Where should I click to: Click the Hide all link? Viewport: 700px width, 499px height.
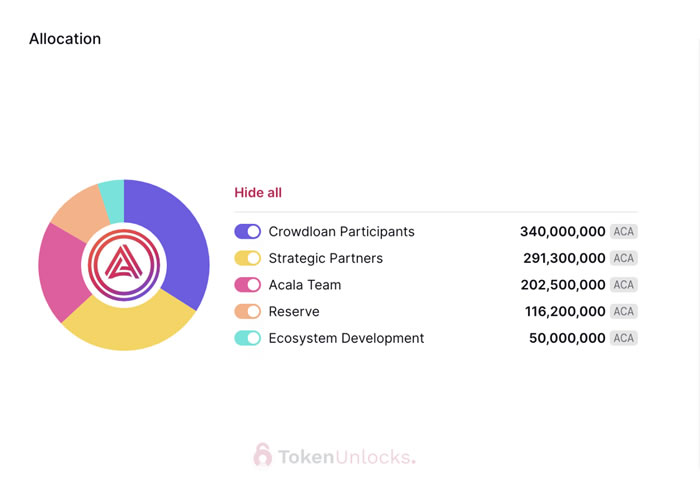258,192
